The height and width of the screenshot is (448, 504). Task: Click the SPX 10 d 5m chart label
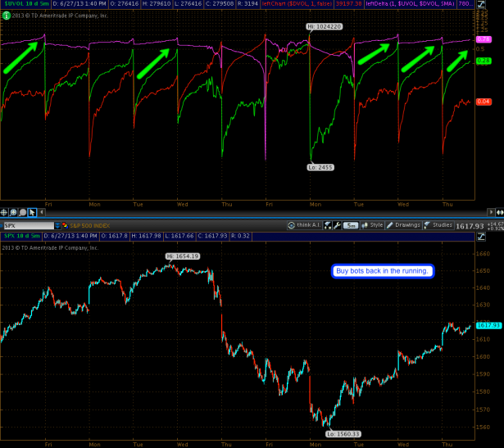pyautogui.click(x=22, y=236)
